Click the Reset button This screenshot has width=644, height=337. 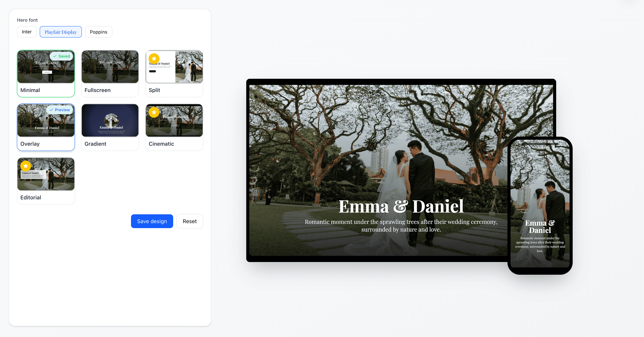[189, 221]
